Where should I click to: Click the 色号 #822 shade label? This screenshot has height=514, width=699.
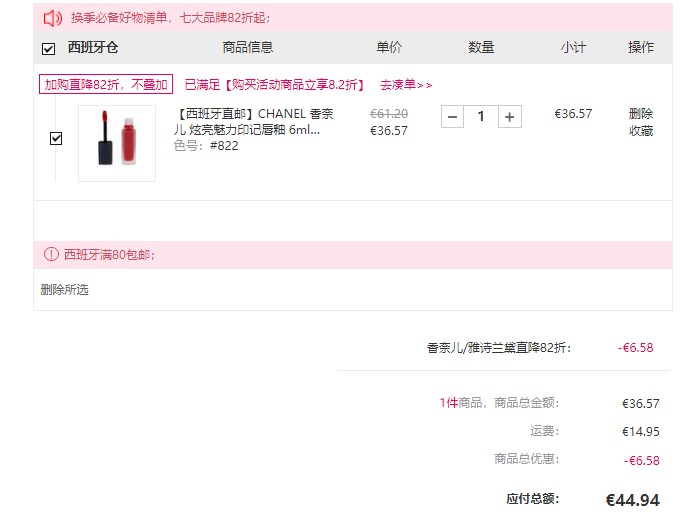[x=206, y=146]
